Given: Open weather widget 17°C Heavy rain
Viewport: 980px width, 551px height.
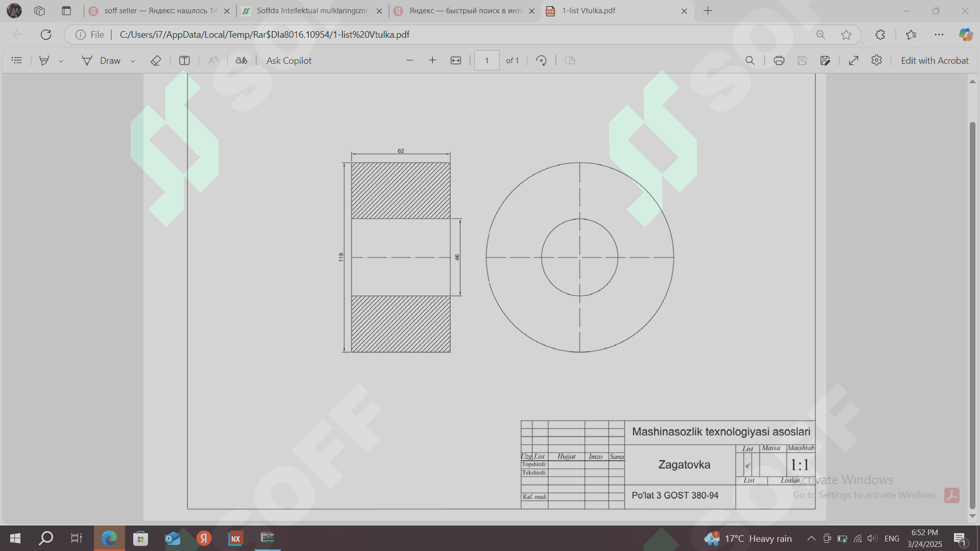Looking at the screenshot, I should (748, 538).
